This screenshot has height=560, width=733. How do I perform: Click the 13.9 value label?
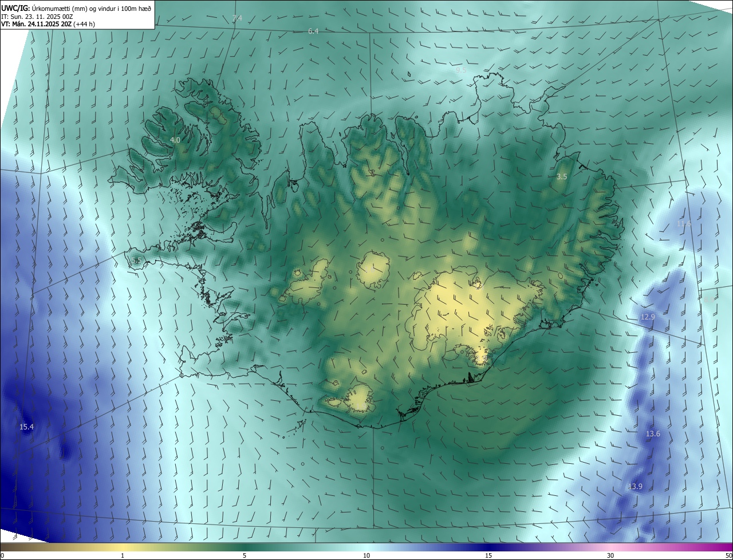click(x=635, y=487)
